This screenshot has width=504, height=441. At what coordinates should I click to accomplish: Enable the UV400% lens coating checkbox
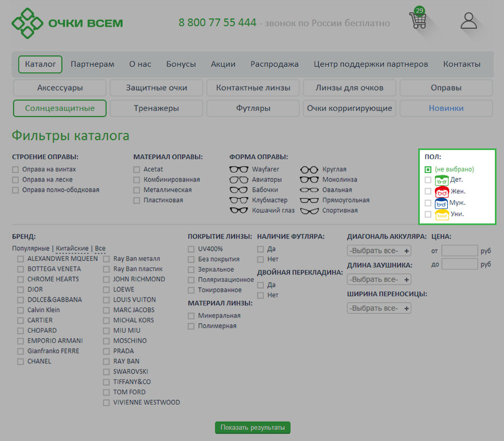pos(191,249)
